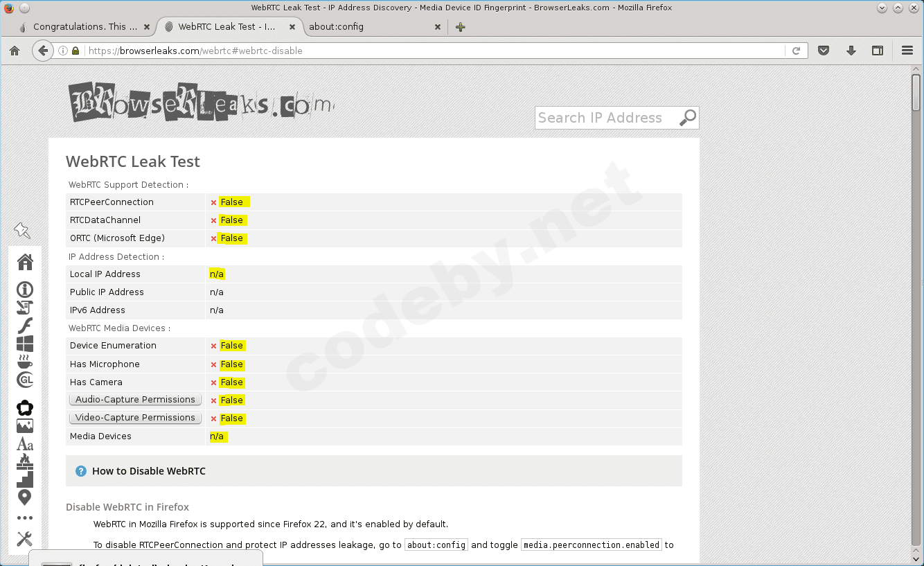Image resolution: width=924 pixels, height=566 pixels.
Task: Check Audio-Capture Permissions
Action: pyautogui.click(x=134, y=399)
